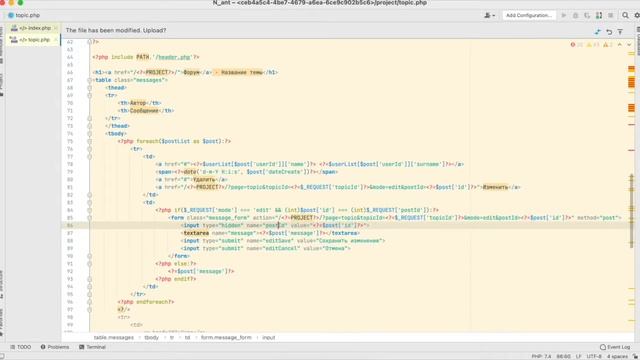
Task: Open the TODO tool window
Action: click(20, 347)
